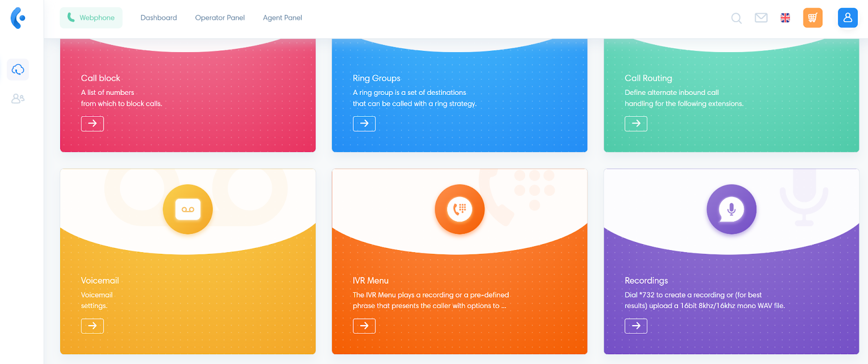Click the IVR Menu card title
Screen dimensions: 868x364
pos(371,280)
